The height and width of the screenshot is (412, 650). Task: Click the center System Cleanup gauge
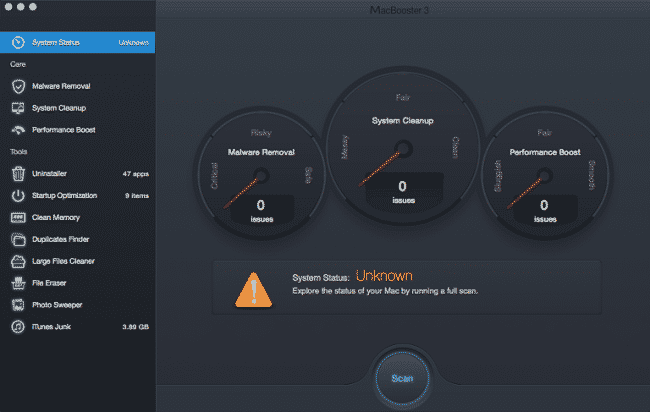pos(401,148)
